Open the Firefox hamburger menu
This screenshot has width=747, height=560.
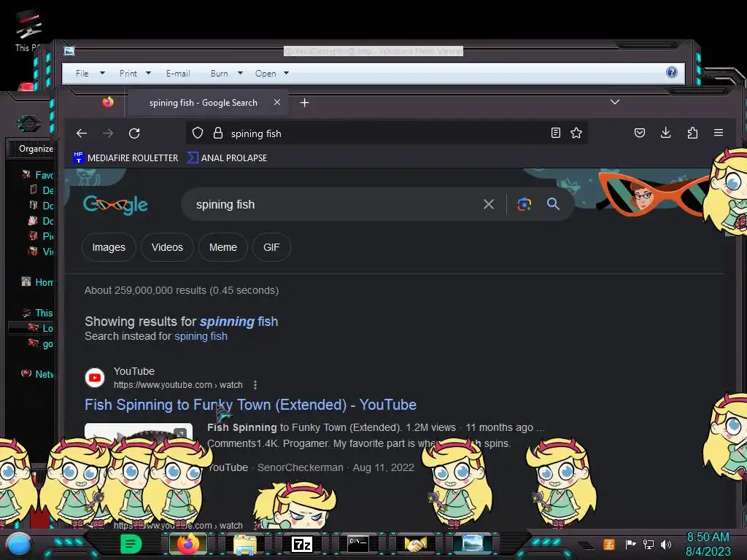click(719, 133)
